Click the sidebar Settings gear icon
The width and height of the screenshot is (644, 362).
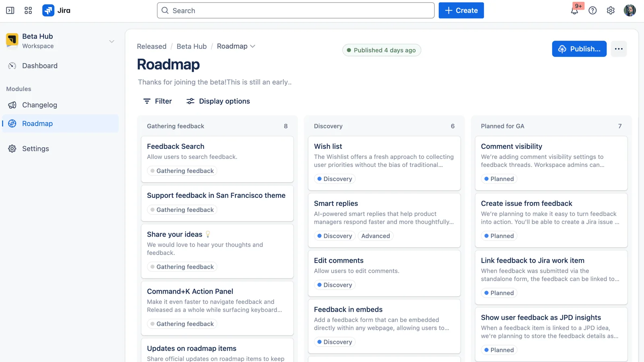coord(12,148)
